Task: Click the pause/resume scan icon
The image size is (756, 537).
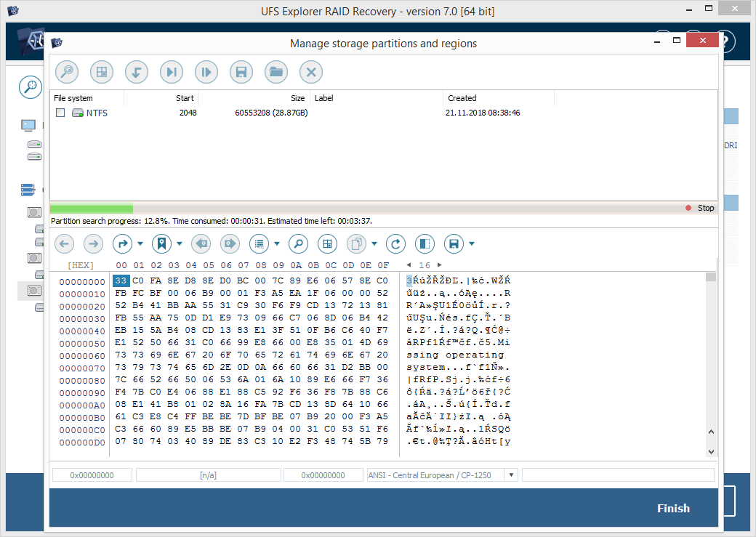Action: point(206,73)
